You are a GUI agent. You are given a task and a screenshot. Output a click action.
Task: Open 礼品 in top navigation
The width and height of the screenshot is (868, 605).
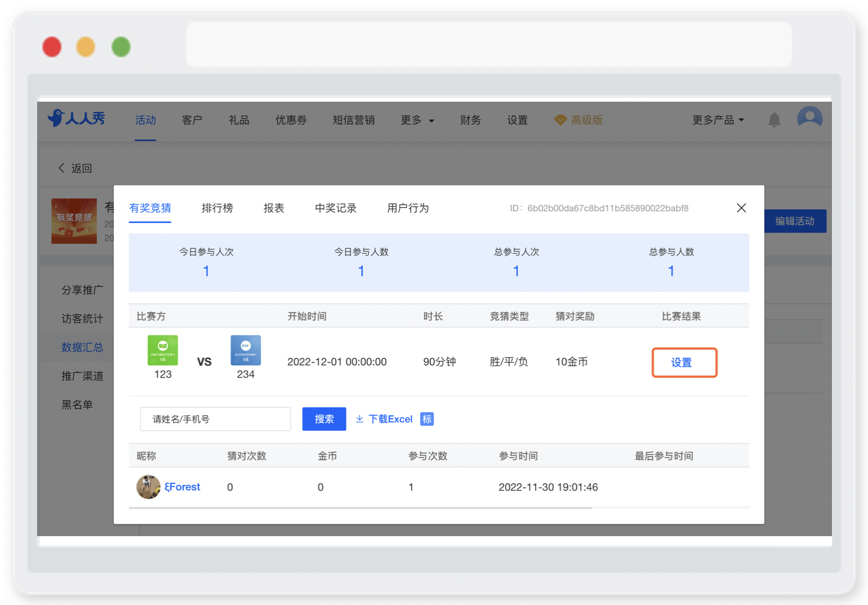[239, 120]
